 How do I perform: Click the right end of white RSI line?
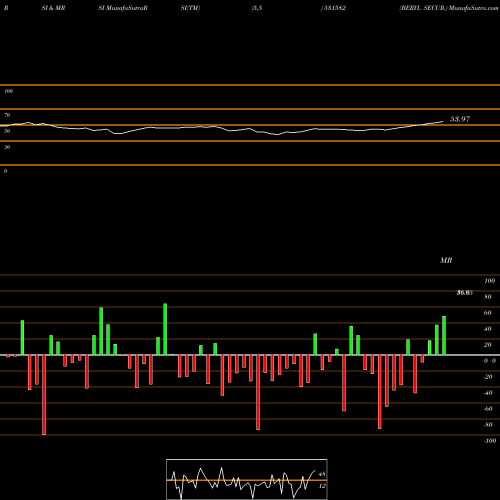click(443, 122)
